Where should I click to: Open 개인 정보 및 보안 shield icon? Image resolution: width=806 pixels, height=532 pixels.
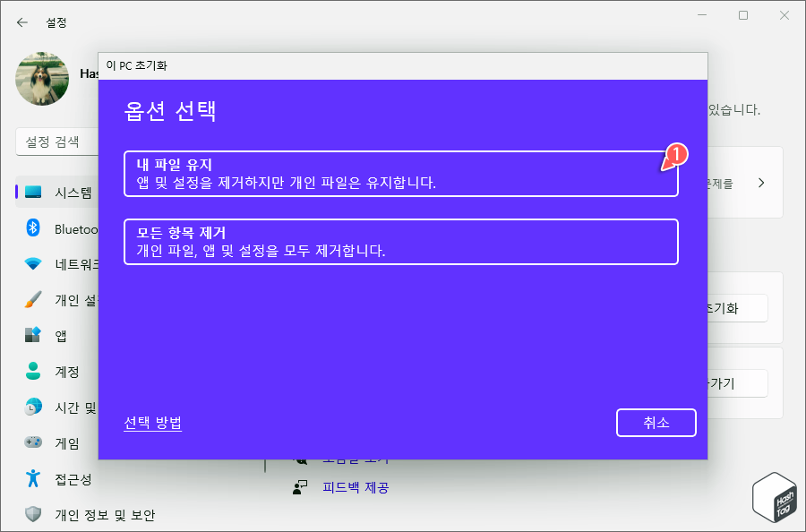click(34, 514)
